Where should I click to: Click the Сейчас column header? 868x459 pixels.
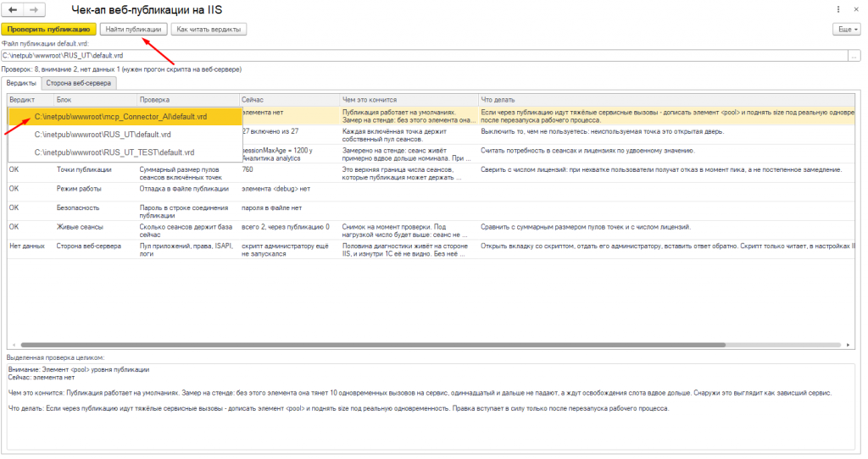290,100
